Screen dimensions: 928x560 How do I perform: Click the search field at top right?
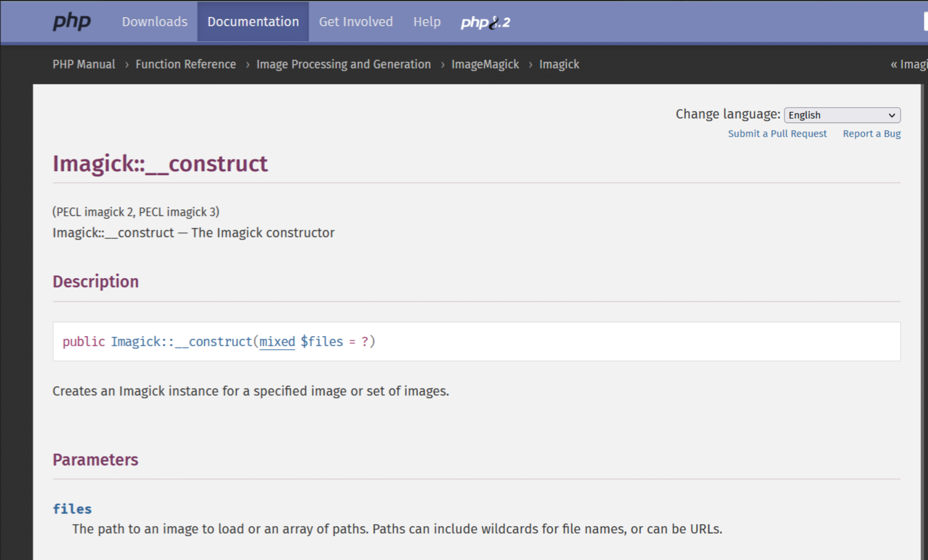tap(925, 22)
